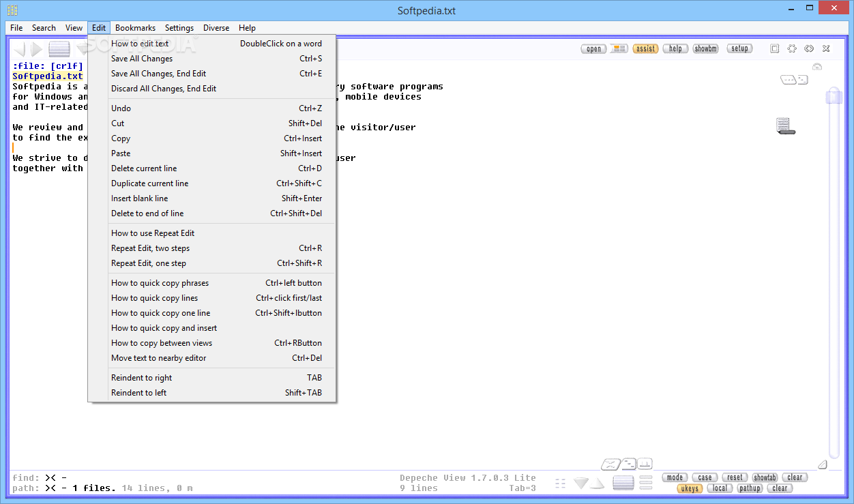Toggle the highlighted ukeys button

pos(690,488)
